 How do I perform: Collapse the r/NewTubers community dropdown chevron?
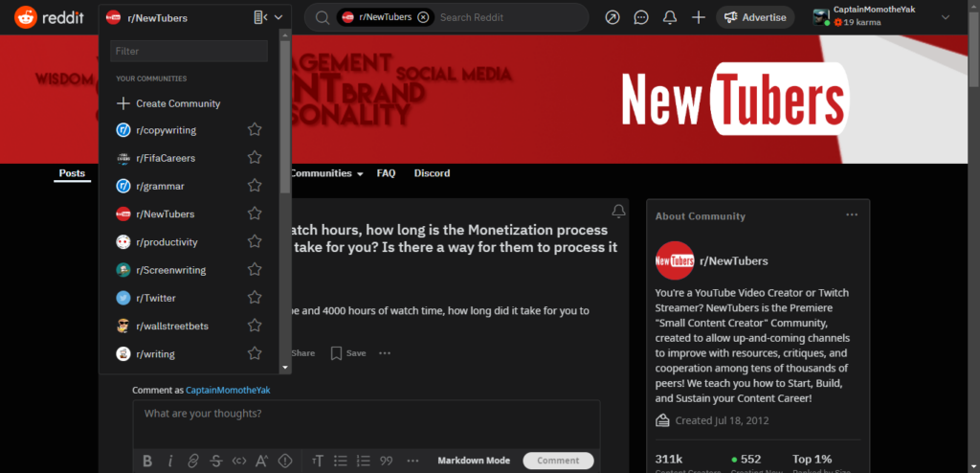pyautogui.click(x=278, y=17)
